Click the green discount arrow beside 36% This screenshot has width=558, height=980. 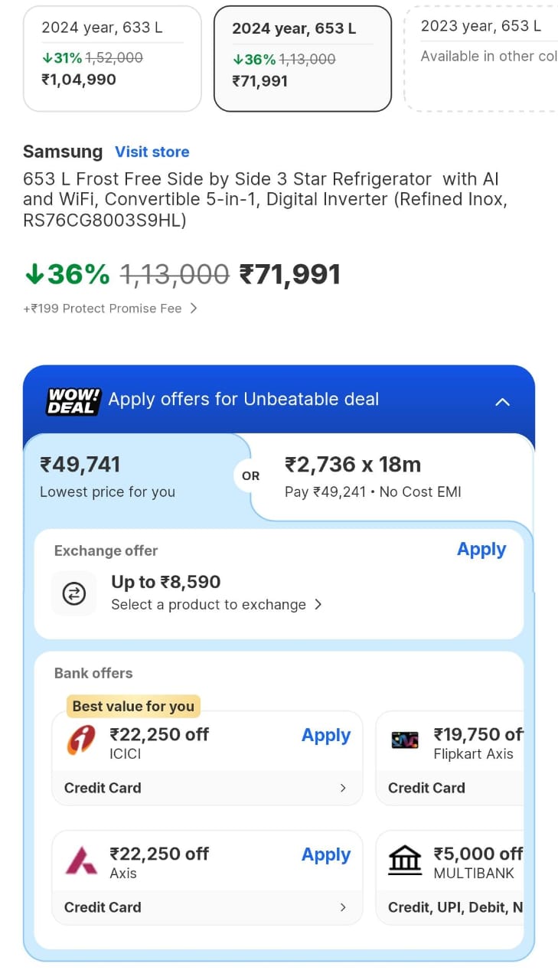[34, 274]
